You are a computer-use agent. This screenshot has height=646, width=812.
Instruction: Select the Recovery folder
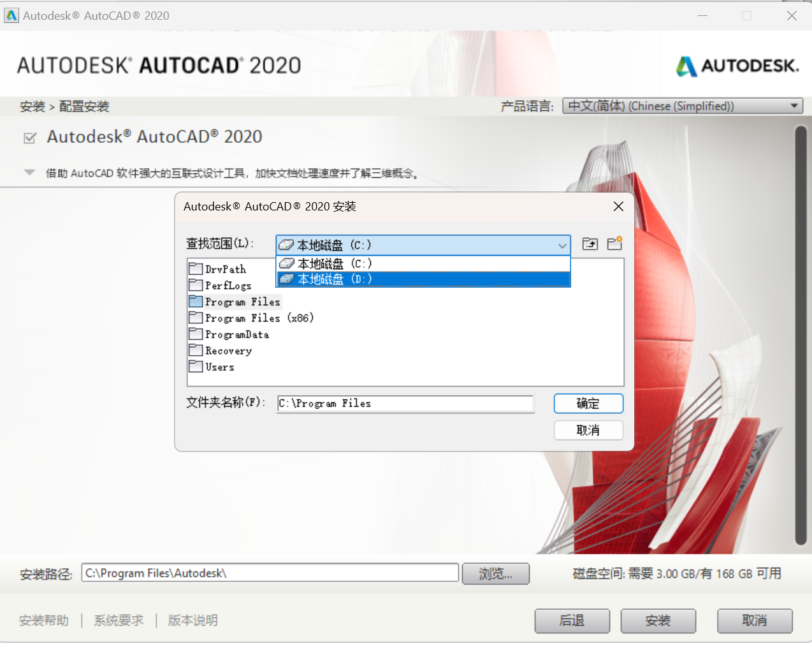pyautogui.click(x=228, y=351)
